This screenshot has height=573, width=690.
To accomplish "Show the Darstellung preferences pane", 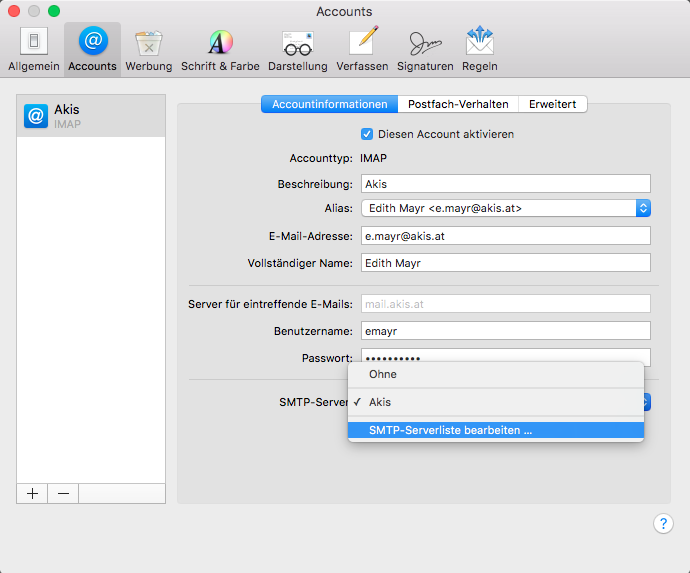I will (x=297, y=50).
